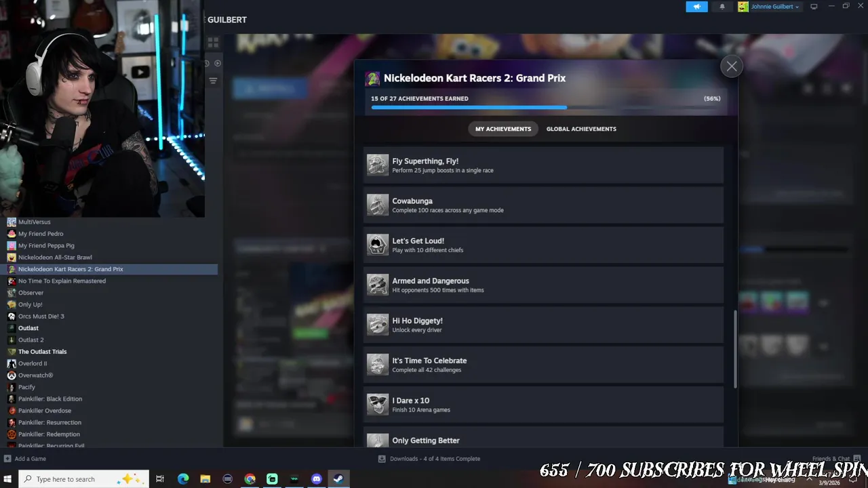Select Painkiller Overdose in the library
868x488 pixels.
[45, 411]
